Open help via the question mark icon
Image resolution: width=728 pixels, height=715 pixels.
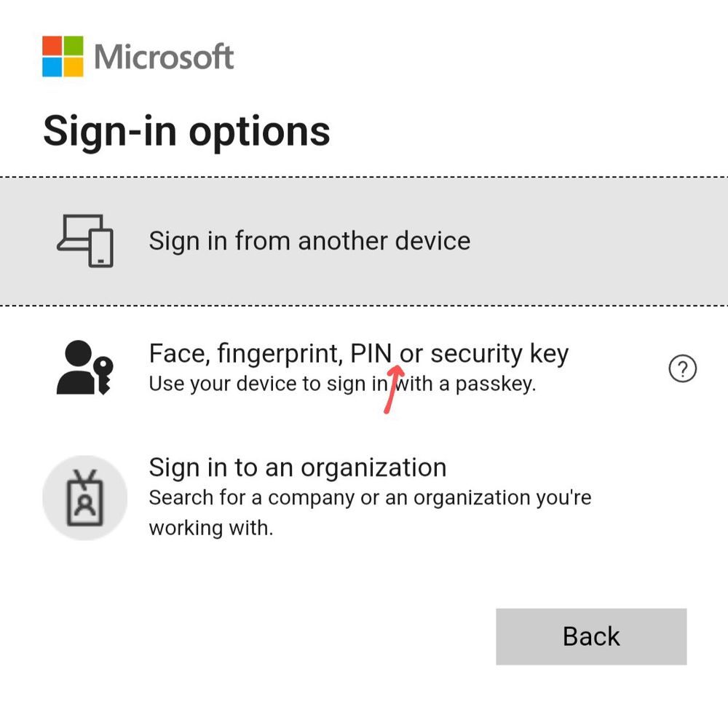click(x=682, y=368)
